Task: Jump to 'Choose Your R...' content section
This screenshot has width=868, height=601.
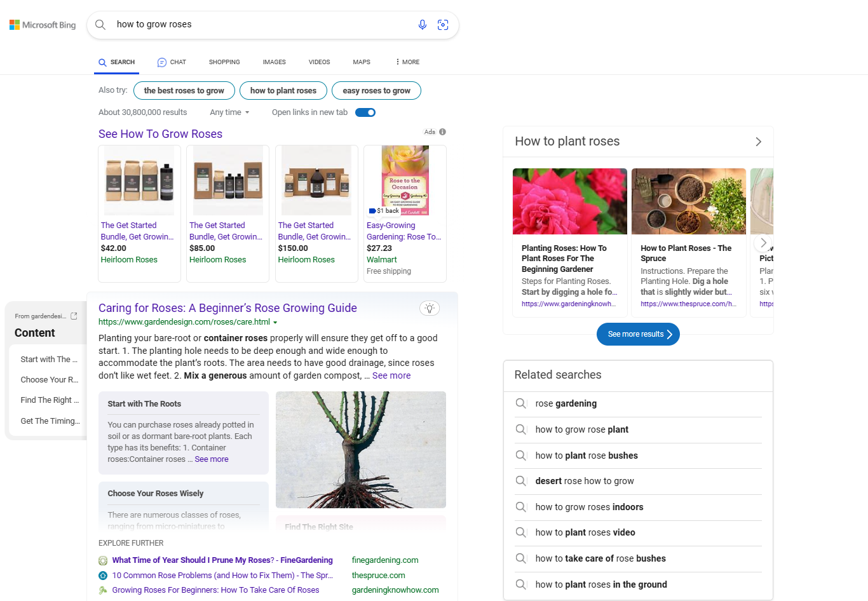Action: (x=50, y=380)
